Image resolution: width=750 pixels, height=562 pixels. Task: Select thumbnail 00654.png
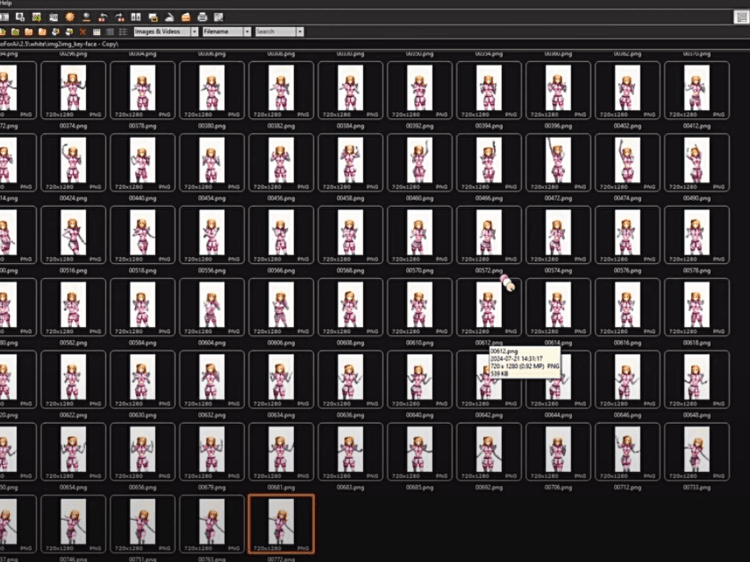[73, 452]
